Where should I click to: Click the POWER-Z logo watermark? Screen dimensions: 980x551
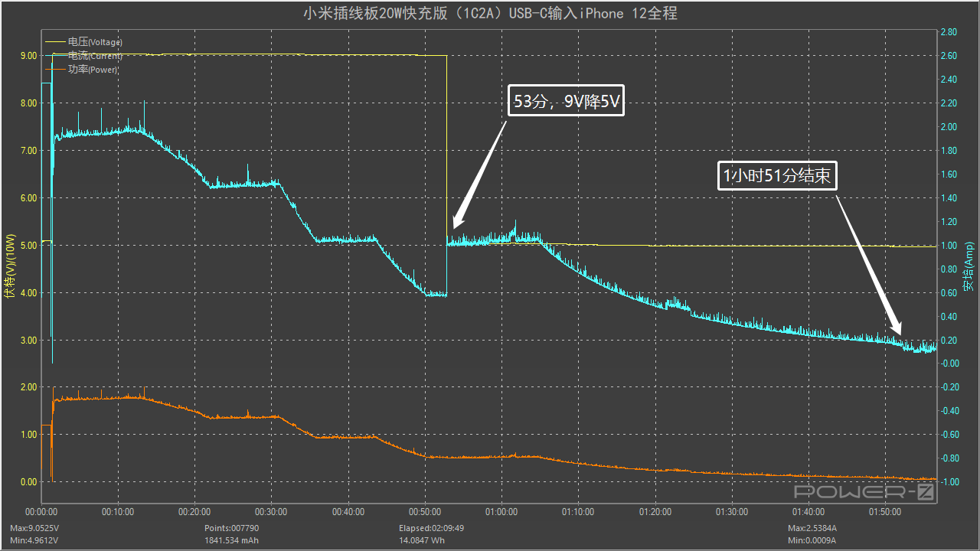[x=864, y=493]
